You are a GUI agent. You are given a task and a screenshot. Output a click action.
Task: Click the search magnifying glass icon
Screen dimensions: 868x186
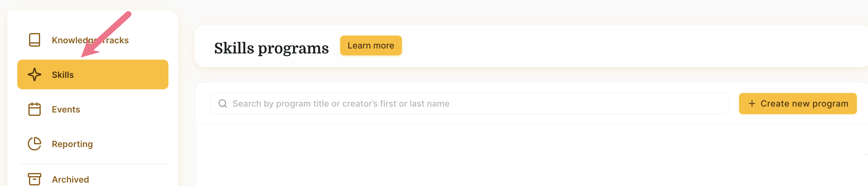(223, 103)
